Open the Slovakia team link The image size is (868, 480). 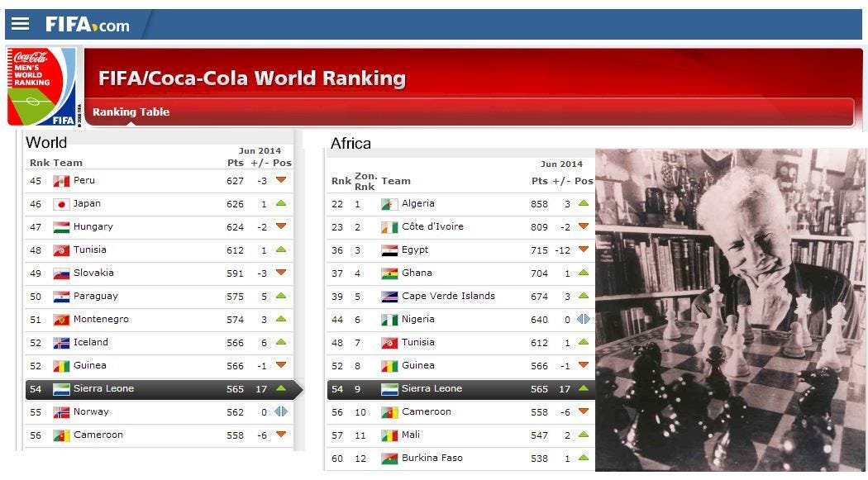(x=93, y=273)
